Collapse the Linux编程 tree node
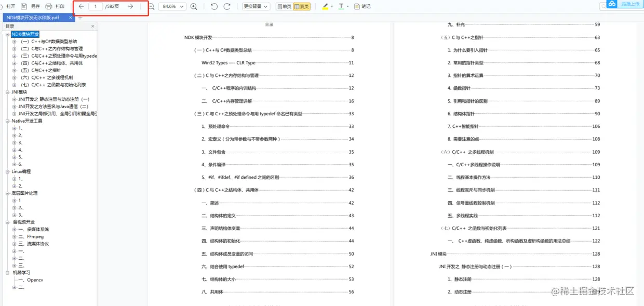644x306 pixels. coord(7,171)
